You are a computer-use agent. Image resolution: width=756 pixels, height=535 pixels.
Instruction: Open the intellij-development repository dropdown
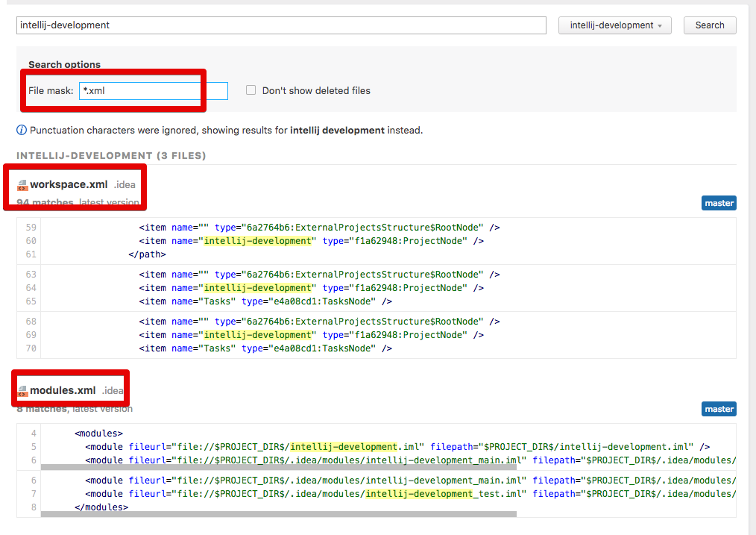point(615,25)
